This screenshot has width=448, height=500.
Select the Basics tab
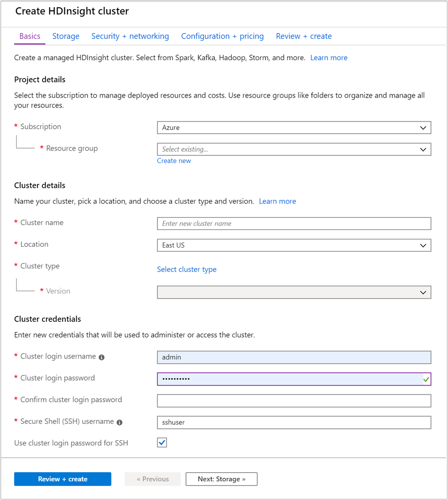click(29, 36)
